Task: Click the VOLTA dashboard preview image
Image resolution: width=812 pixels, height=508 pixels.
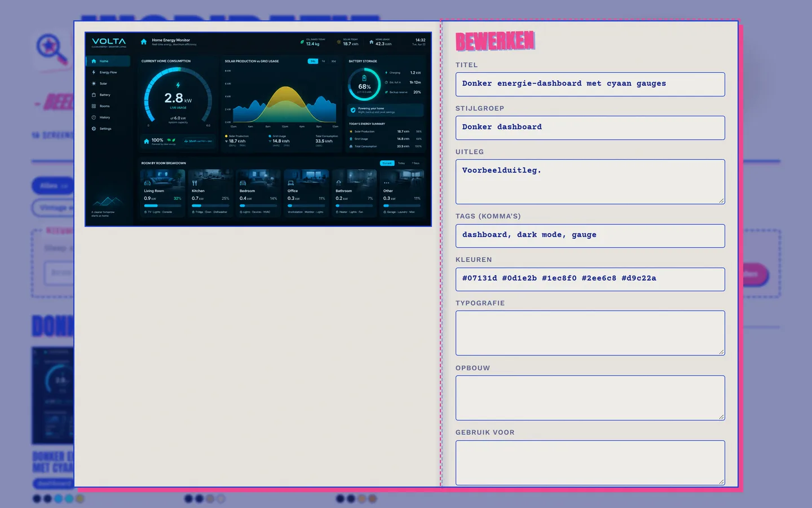Action: click(258, 129)
